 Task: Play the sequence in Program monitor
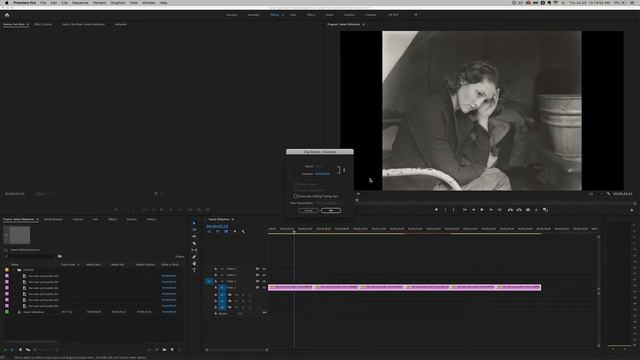click(482, 210)
